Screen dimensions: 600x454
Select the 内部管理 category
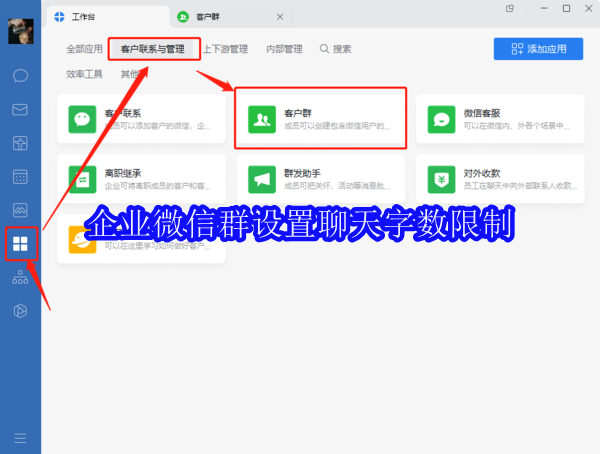pyautogui.click(x=284, y=49)
